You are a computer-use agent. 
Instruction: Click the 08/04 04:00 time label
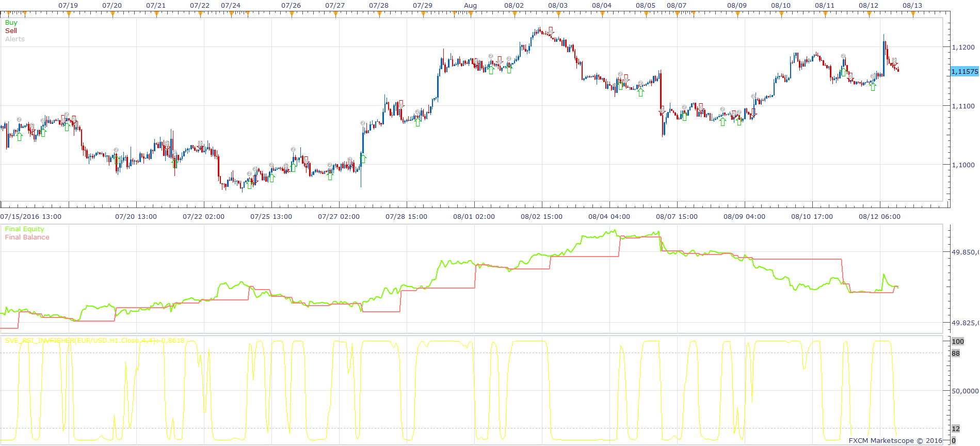point(609,217)
